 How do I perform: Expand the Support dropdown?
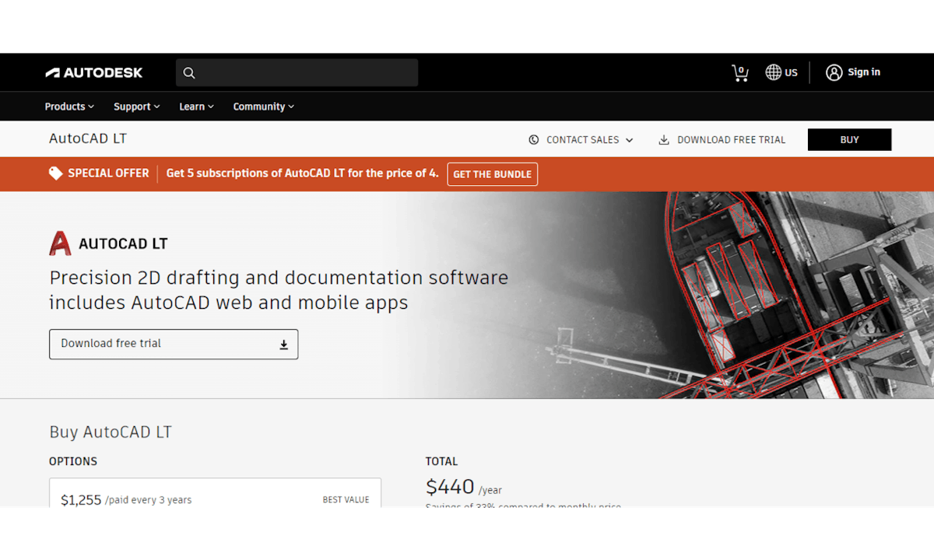click(x=135, y=106)
